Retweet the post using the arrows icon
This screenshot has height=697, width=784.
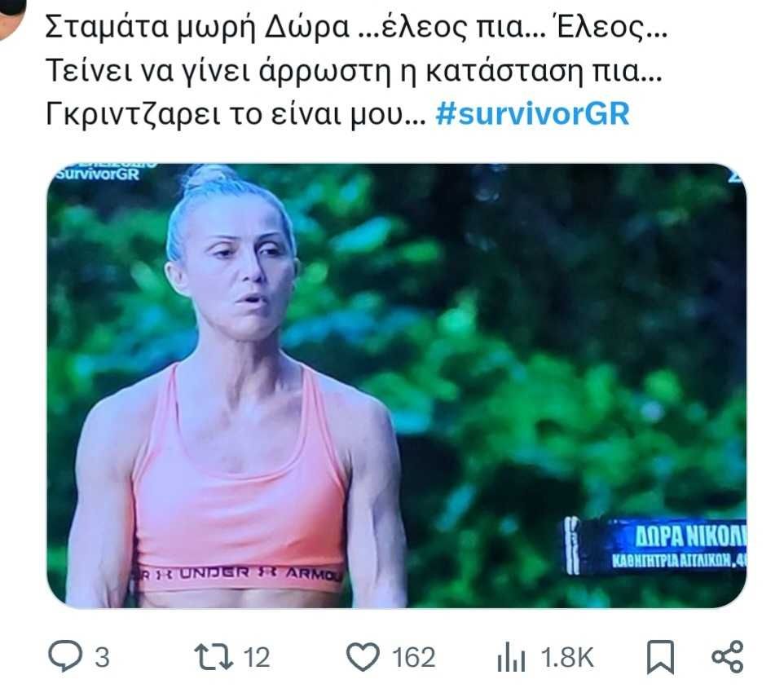coord(214,656)
